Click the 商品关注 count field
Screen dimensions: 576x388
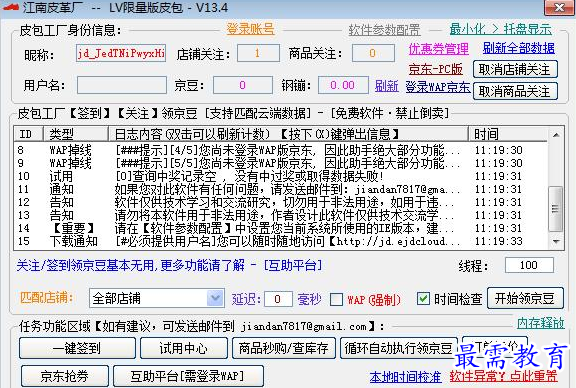click(373, 53)
